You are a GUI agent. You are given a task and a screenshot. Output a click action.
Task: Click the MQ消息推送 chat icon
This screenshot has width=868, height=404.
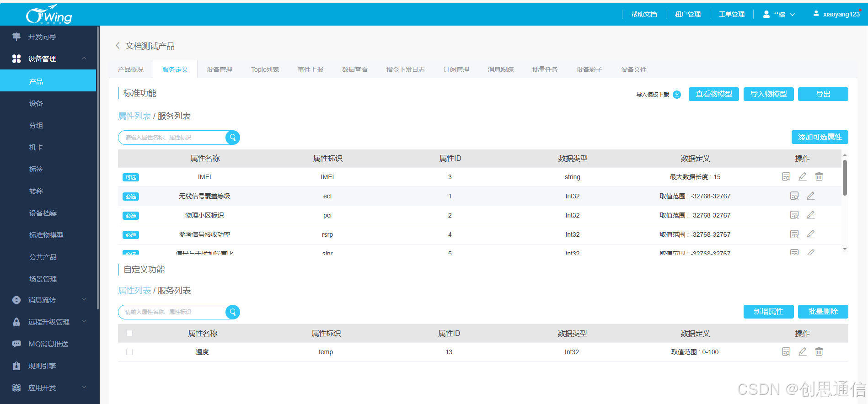[x=16, y=344]
